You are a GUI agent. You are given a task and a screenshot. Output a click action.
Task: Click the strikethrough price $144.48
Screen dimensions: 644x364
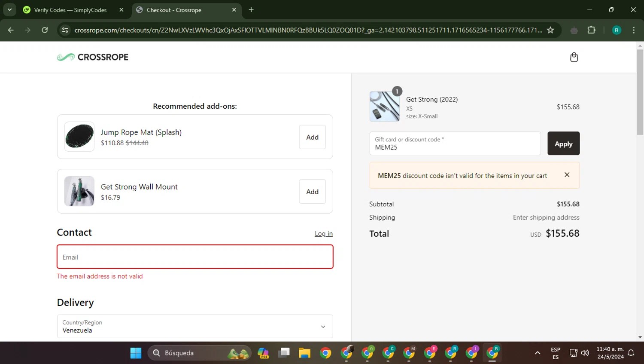click(x=137, y=143)
